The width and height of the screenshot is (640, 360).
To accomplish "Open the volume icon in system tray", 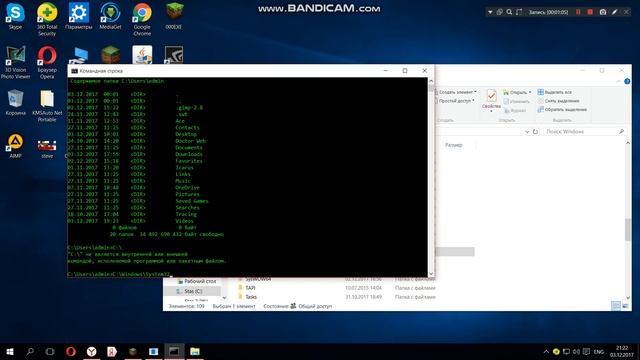I will click(x=576, y=351).
